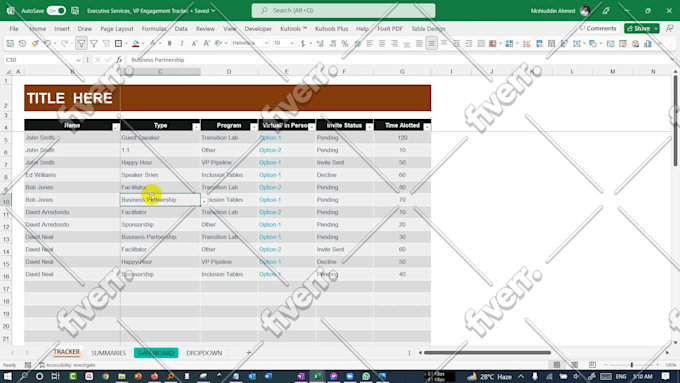
Task: Switch to the DROPDOWN sheet tab
Action: [204, 353]
